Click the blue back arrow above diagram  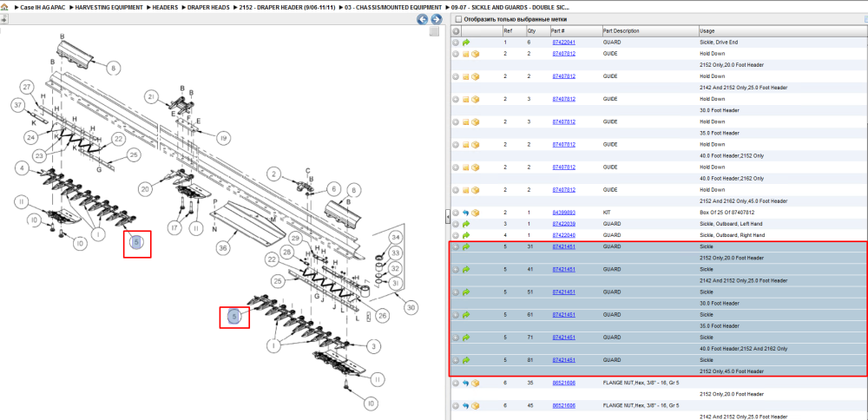point(423,20)
